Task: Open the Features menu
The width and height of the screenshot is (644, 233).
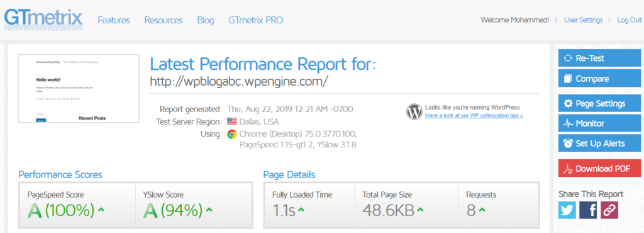Action: pyautogui.click(x=114, y=20)
